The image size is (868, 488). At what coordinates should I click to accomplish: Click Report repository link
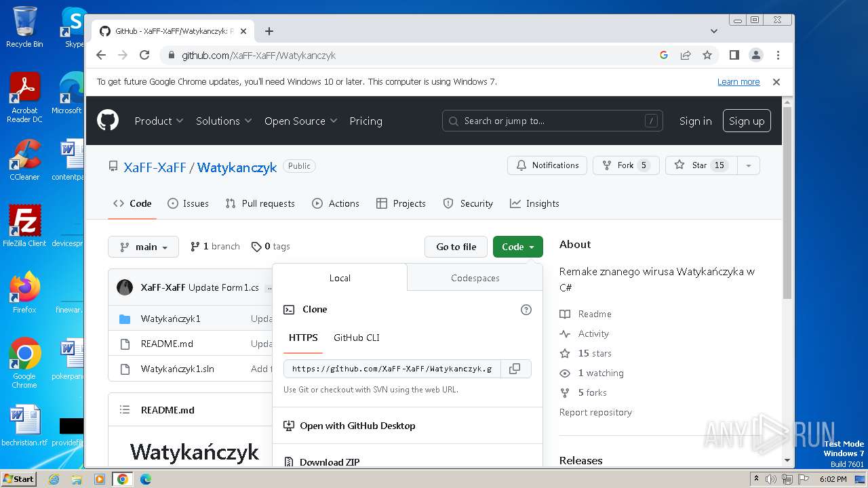click(x=595, y=412)
